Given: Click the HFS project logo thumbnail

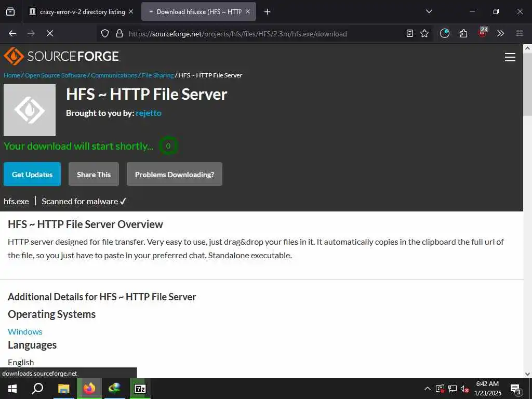Looking at the screenshot, I should tap(30, 110).
